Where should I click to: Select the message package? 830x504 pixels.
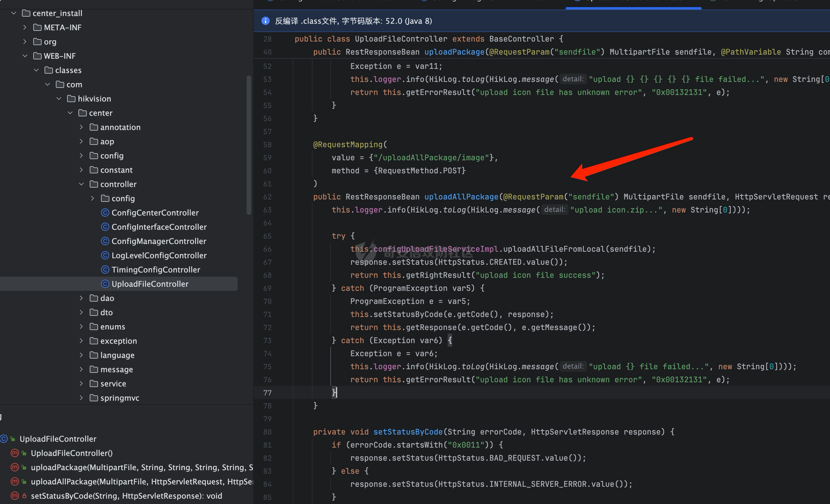116,369
